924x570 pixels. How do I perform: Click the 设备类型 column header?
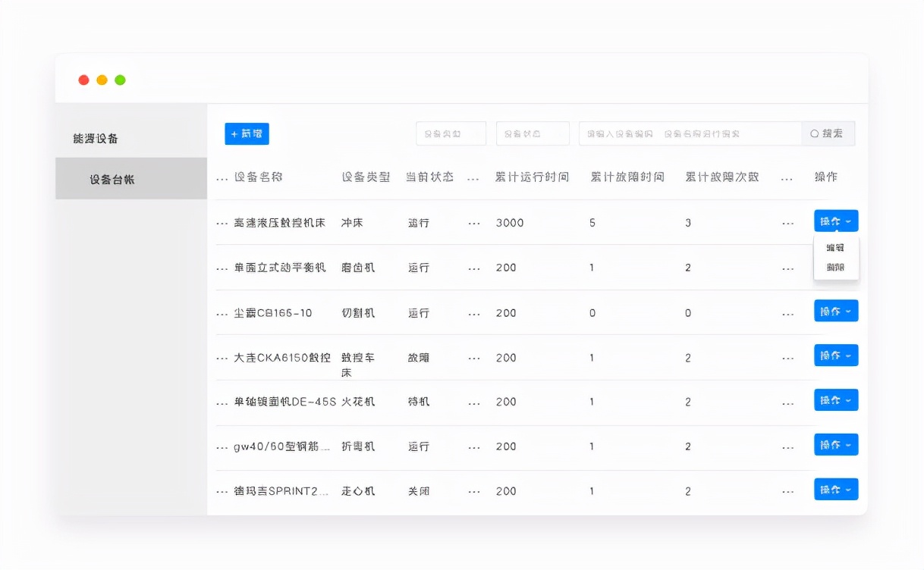click(x=366, y=177)
